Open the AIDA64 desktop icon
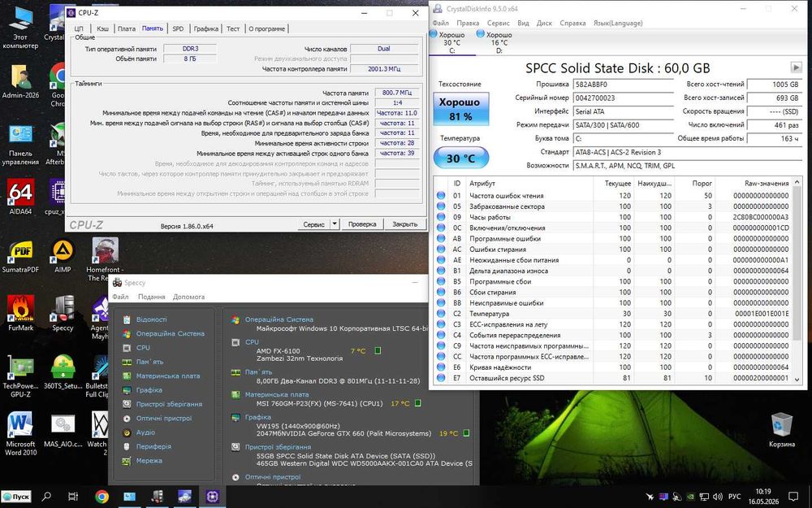812x508 pixels. (20, 197)
